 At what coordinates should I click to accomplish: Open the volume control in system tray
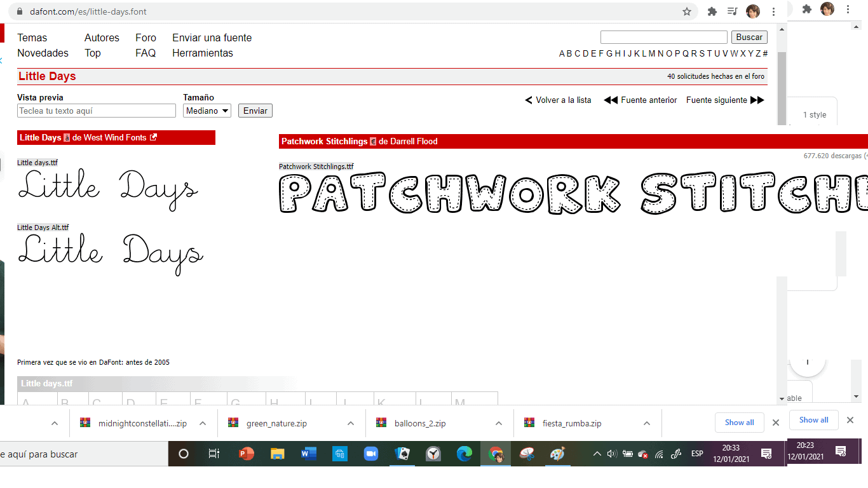tap(612, 454)
